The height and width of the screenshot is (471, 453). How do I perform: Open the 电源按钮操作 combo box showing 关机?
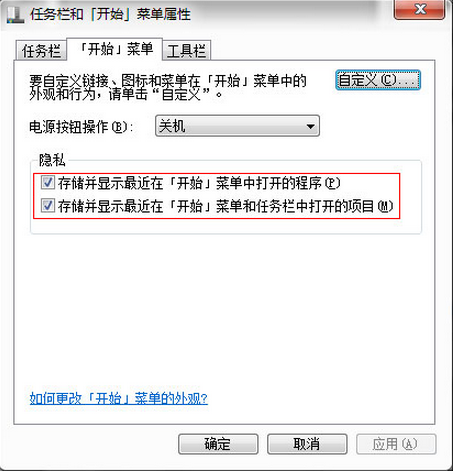click(x=237, y=126)
